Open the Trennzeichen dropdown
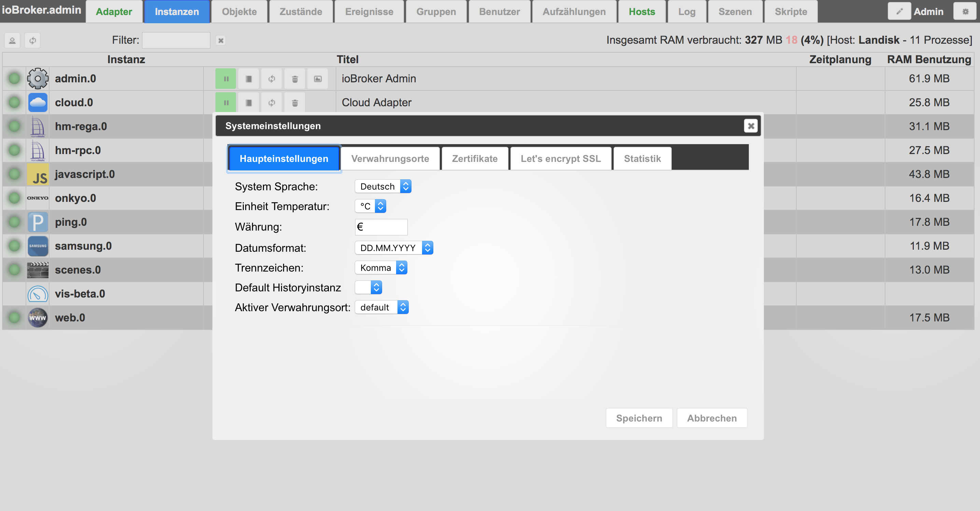 [x=381, y=268]
